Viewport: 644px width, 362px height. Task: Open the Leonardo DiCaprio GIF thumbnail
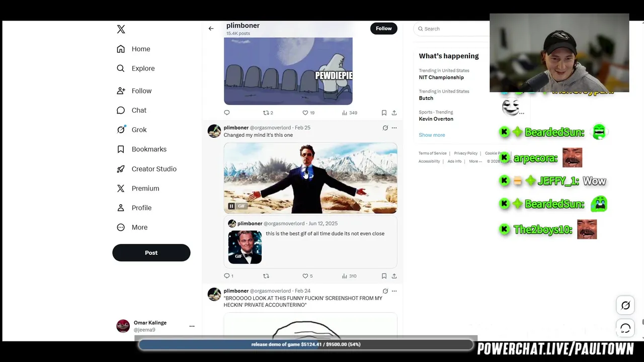[245, 247]
